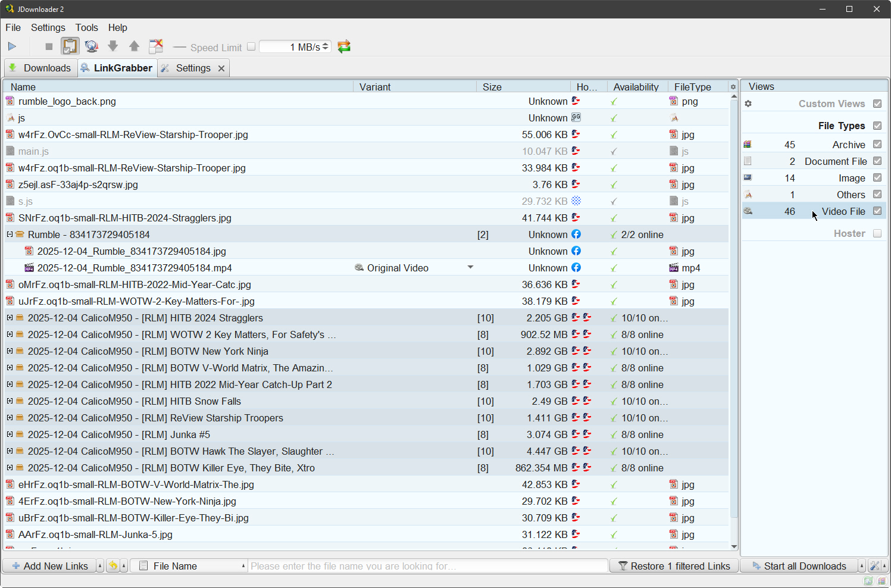Open the Custom Views gear icon
This screenshot has width=891, height=588.
pyautogui.click(x=748, y=104)
